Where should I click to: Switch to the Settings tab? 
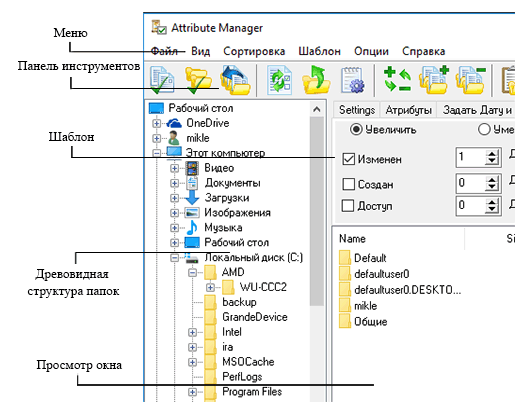(x=357, y=110)
